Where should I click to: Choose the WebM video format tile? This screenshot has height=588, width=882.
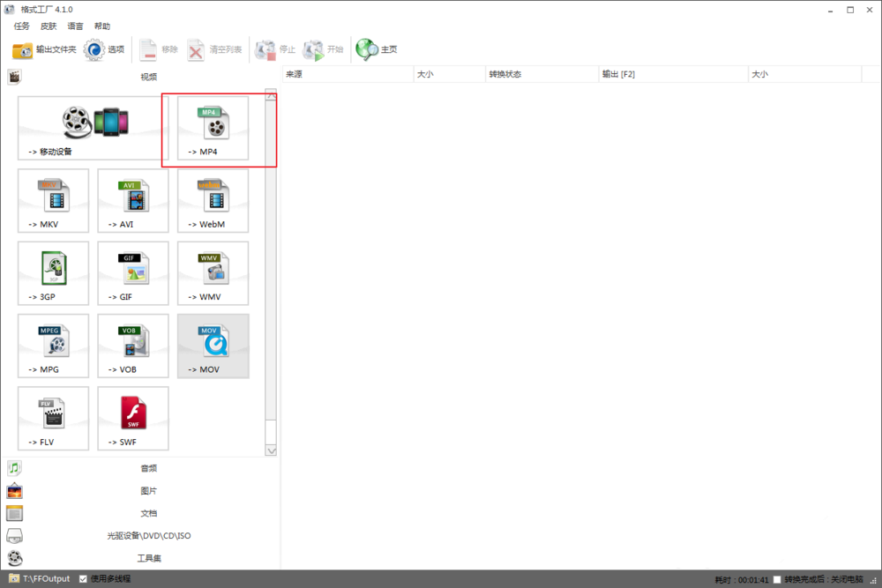pyautogui.click(x=213, y=201)
